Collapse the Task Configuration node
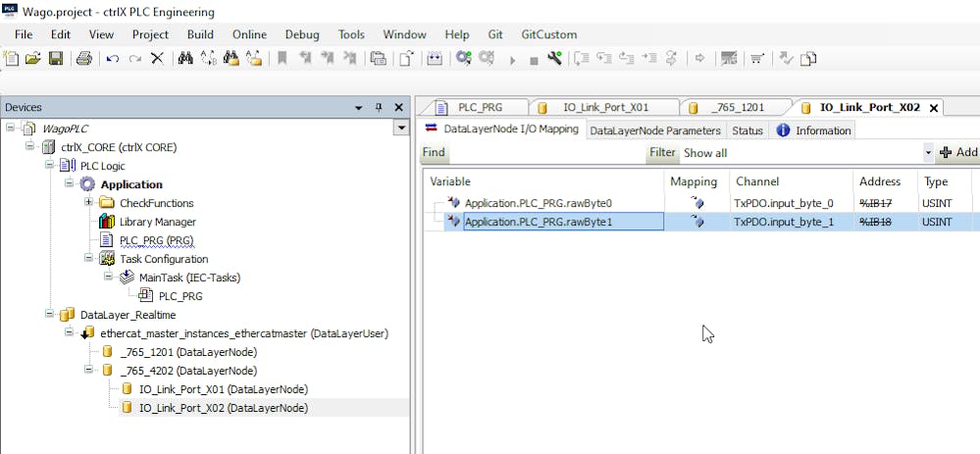The width and height of the screenshot is (980, 454). tap(88, 258)
